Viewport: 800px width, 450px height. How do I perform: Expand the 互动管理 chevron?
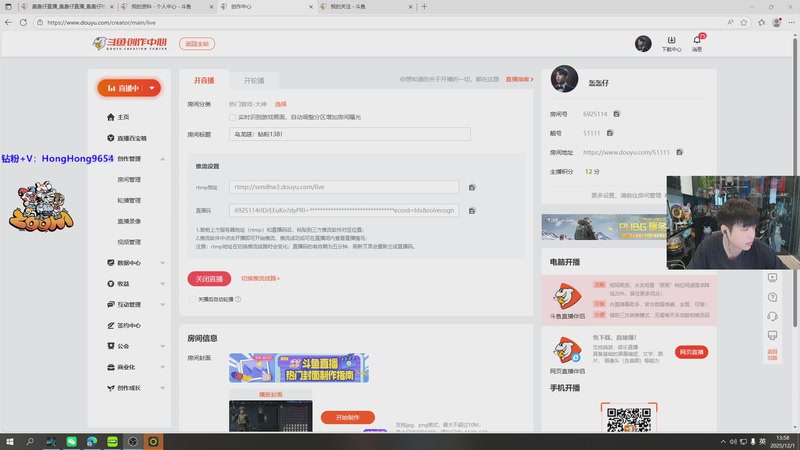pos(162,305)
